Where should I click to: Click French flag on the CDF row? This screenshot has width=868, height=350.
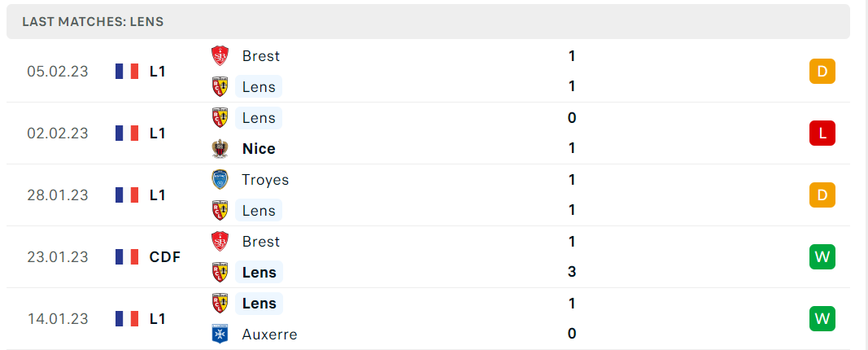click(127, 256)
